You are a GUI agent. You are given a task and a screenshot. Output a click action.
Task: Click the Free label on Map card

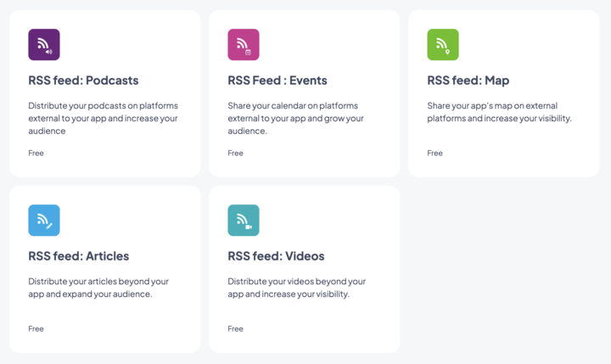[x=435, y=154]
